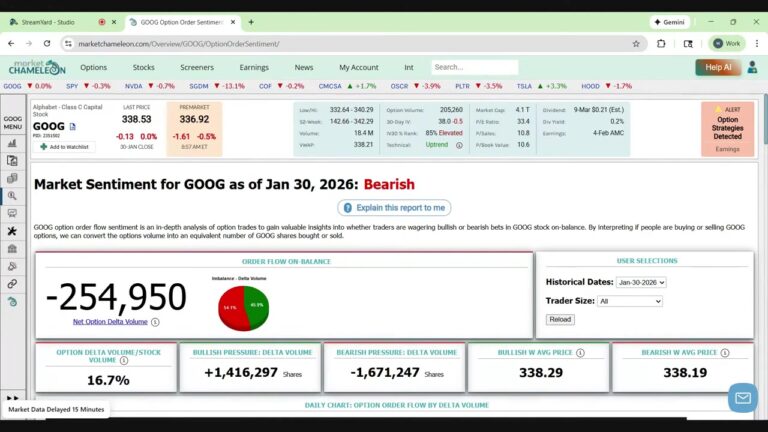Open the user profile icon
This screenshot has height=432, width=768.
pos(752,67)
